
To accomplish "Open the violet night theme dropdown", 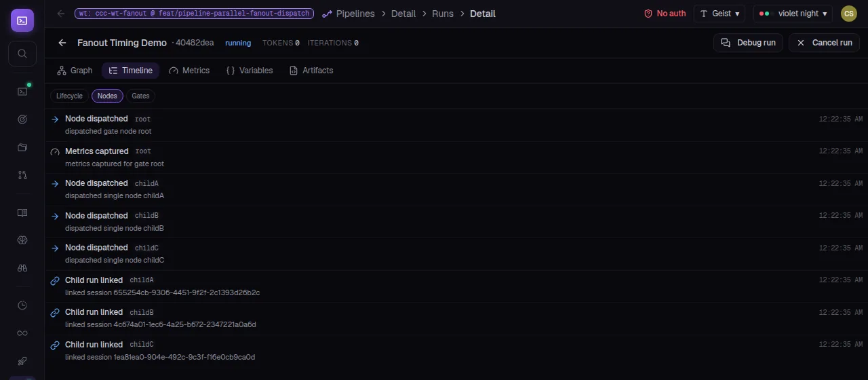I will (793, 14).
